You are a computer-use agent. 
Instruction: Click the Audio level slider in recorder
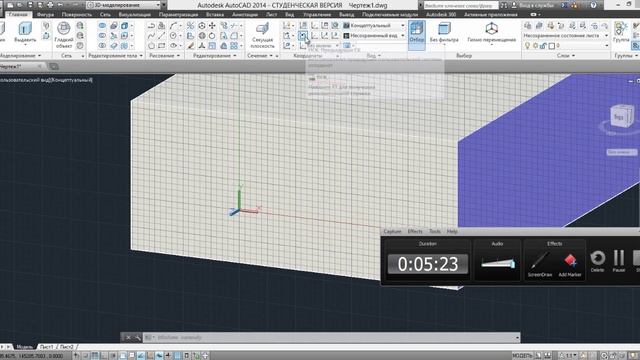point(498,263)
